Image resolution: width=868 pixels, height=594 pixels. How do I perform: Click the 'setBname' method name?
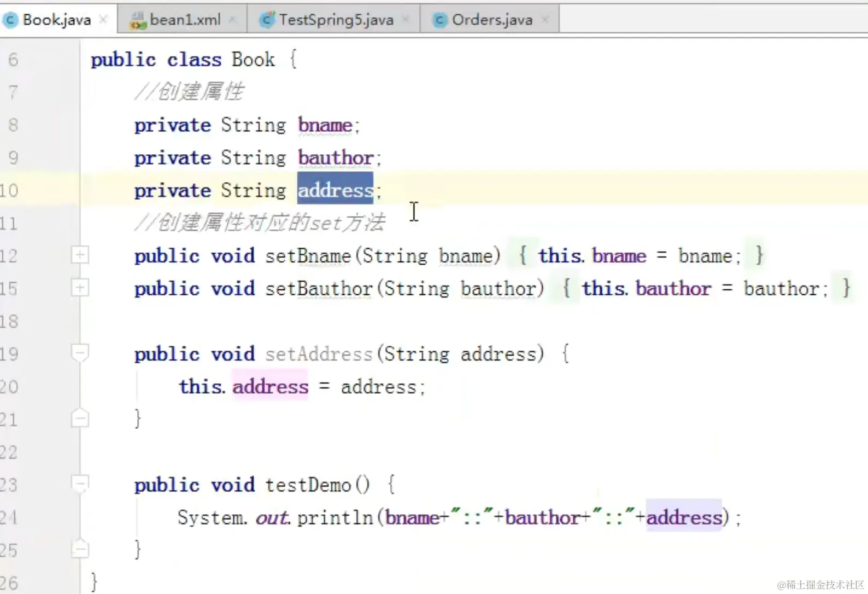click(308, 256)
